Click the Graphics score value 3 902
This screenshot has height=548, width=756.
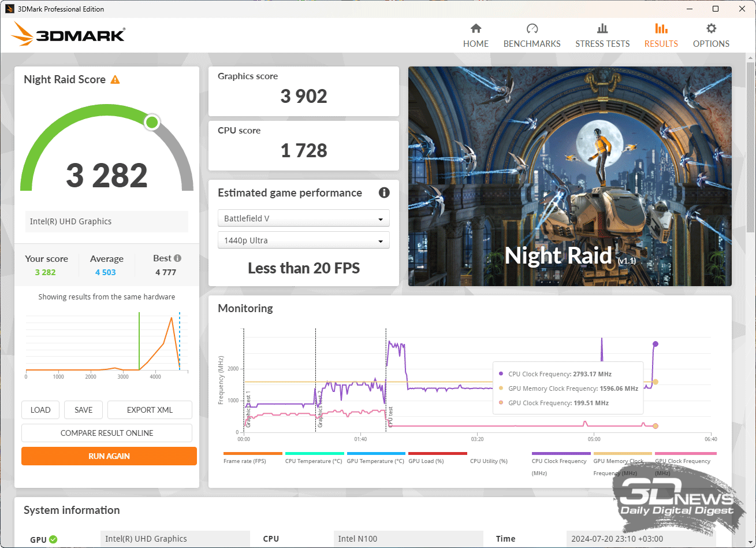304,96
